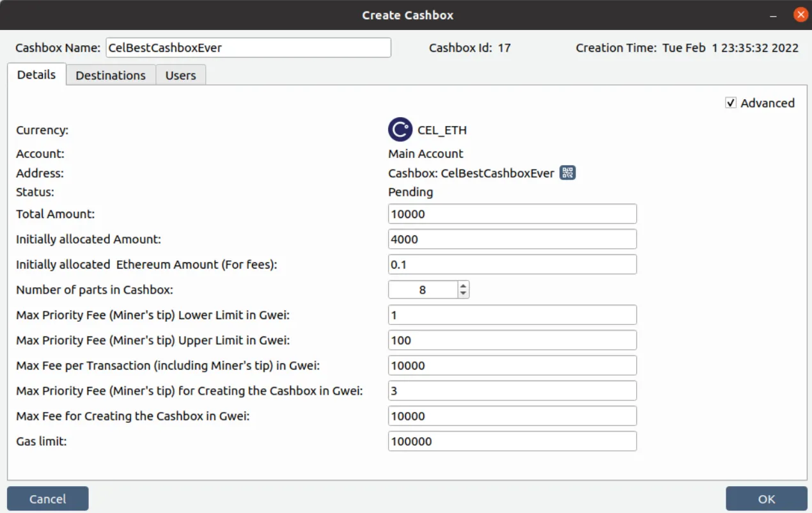Click the Total Amount field

pyautogui.click(x=512, y=214)
